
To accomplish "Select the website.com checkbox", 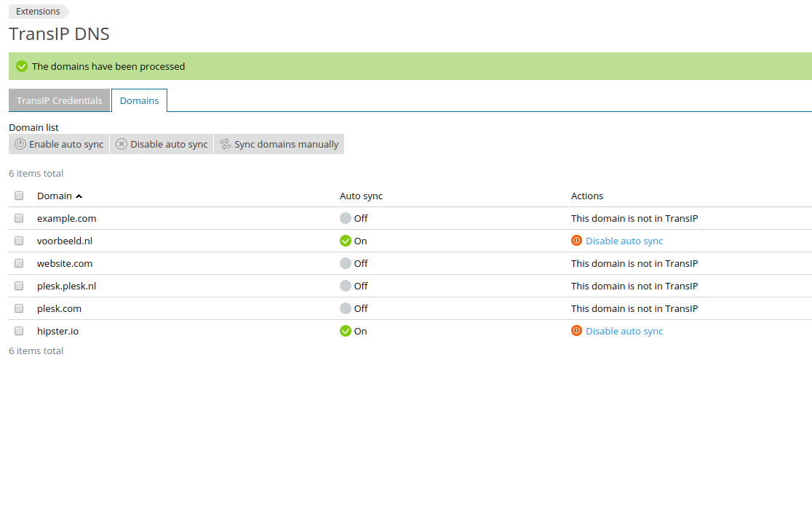I will (19, 263).
